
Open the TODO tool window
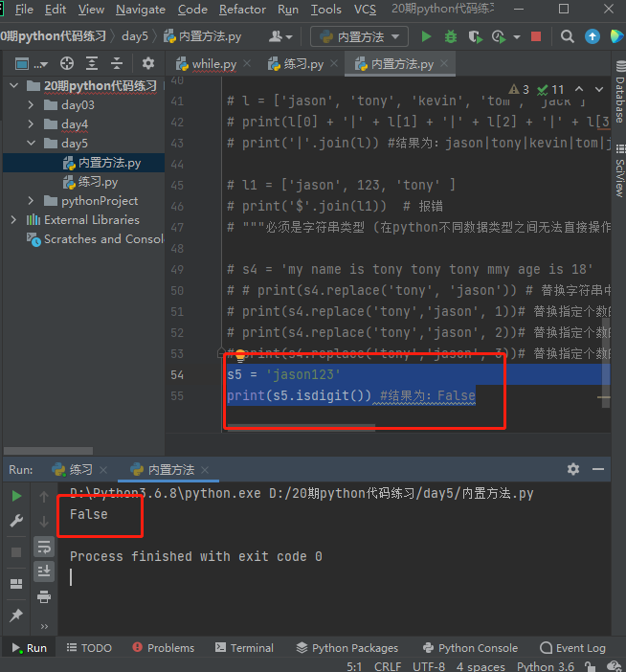coord(89,648)
